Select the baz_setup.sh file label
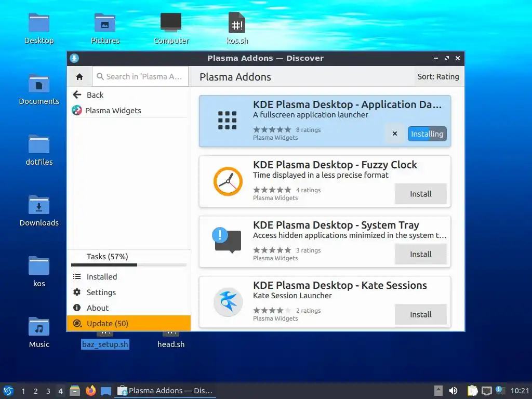The width and height of the screenshot is (532, 399). tap(105, 344)
